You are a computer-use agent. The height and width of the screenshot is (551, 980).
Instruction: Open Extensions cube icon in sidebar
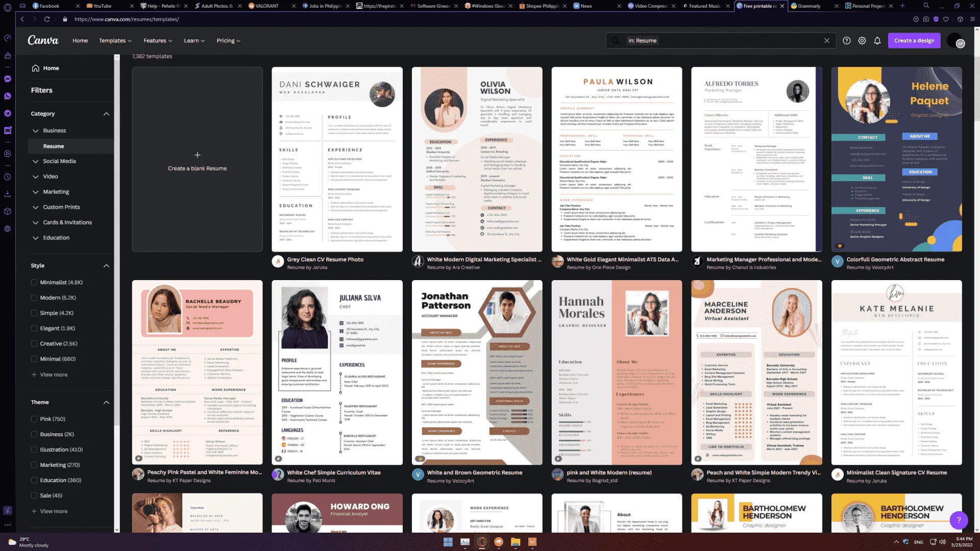coord(8,211)
